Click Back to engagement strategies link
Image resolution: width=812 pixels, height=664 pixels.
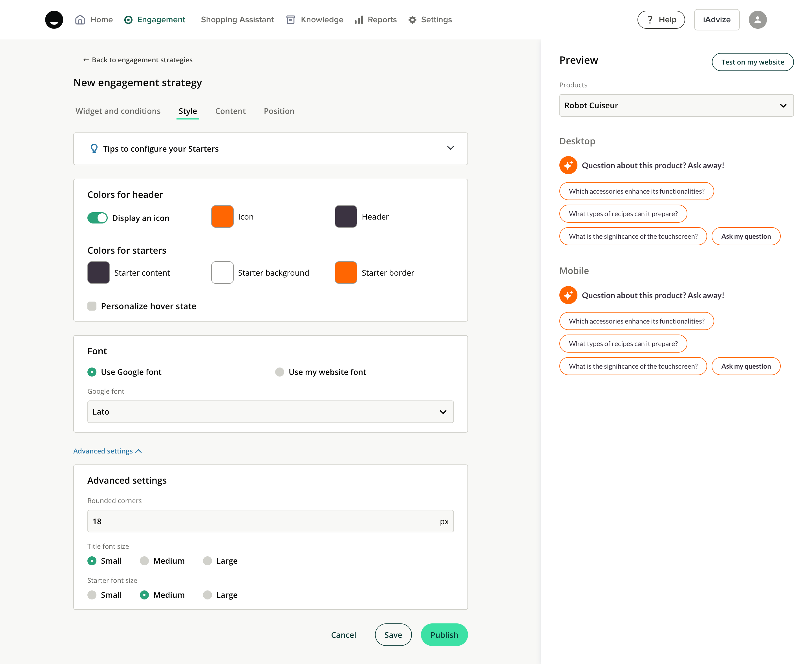[x=138, y=60]
